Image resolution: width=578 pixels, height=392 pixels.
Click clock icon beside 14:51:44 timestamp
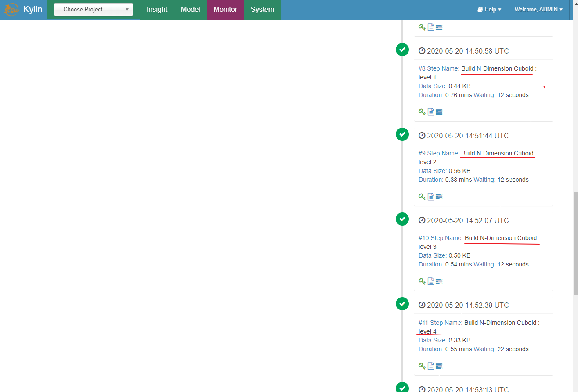(x=422, y=136)
